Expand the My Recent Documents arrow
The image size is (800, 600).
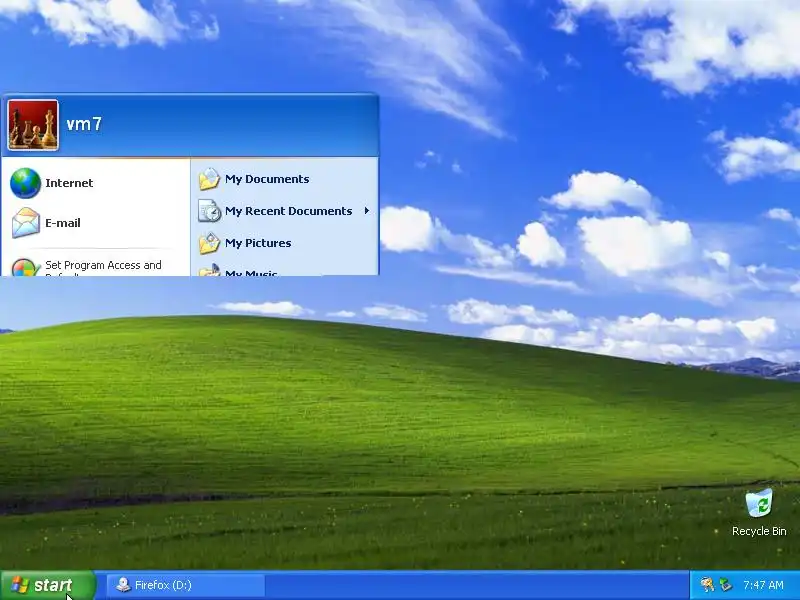[366, 211]
